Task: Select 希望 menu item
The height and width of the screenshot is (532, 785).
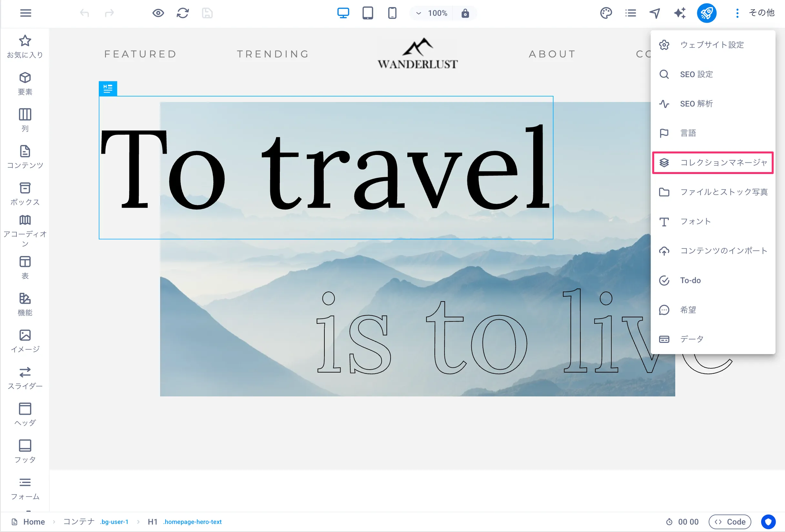Action: 713,310
